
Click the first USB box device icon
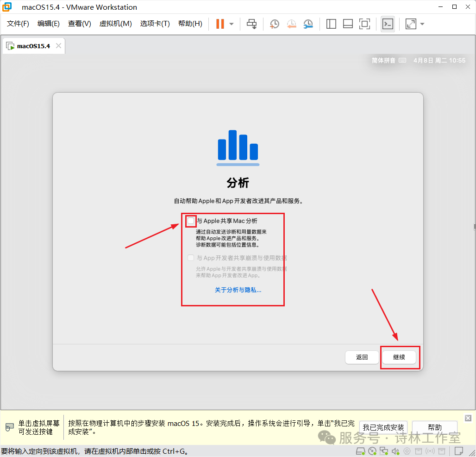419,451
